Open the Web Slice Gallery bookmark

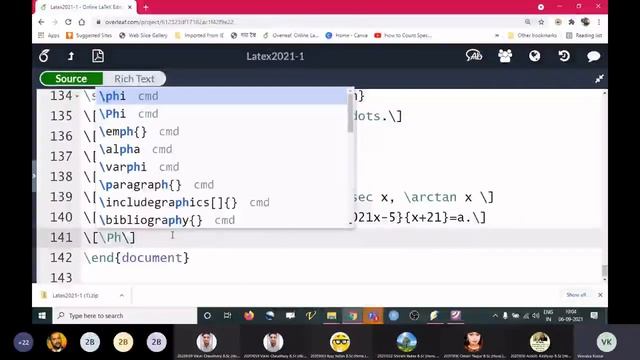(x=143, y=36)
